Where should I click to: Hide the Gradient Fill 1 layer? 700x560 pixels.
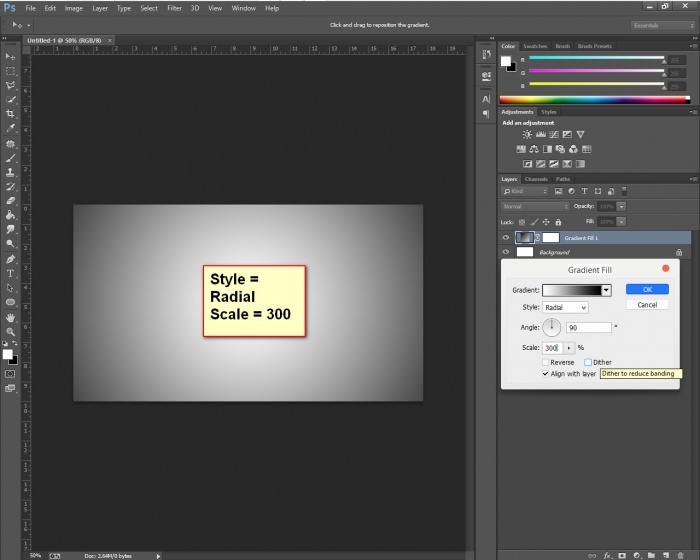coord(506,238)
